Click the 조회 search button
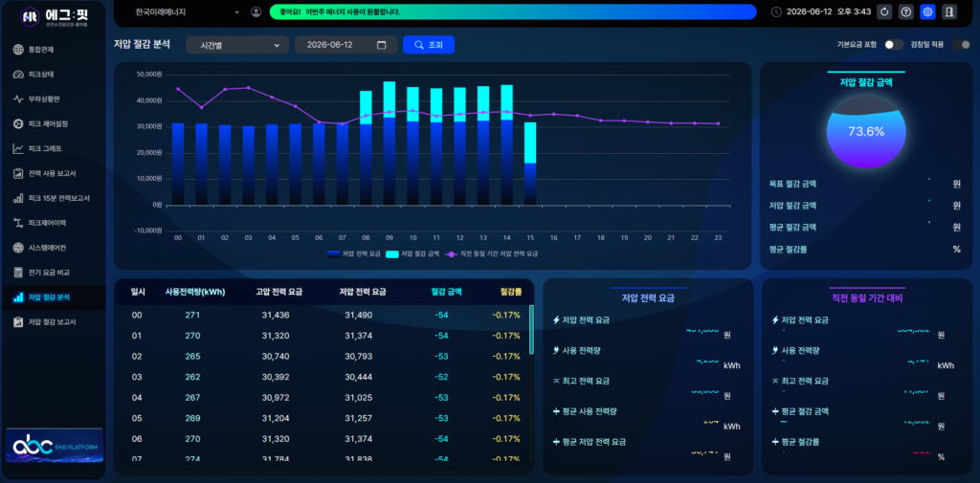This screenshot has height=483, width=980. 429,45
